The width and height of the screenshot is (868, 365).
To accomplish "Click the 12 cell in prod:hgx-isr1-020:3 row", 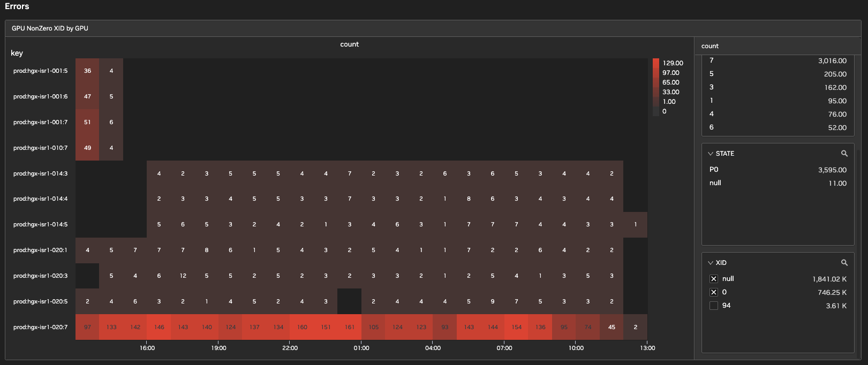I will [183, 276].
